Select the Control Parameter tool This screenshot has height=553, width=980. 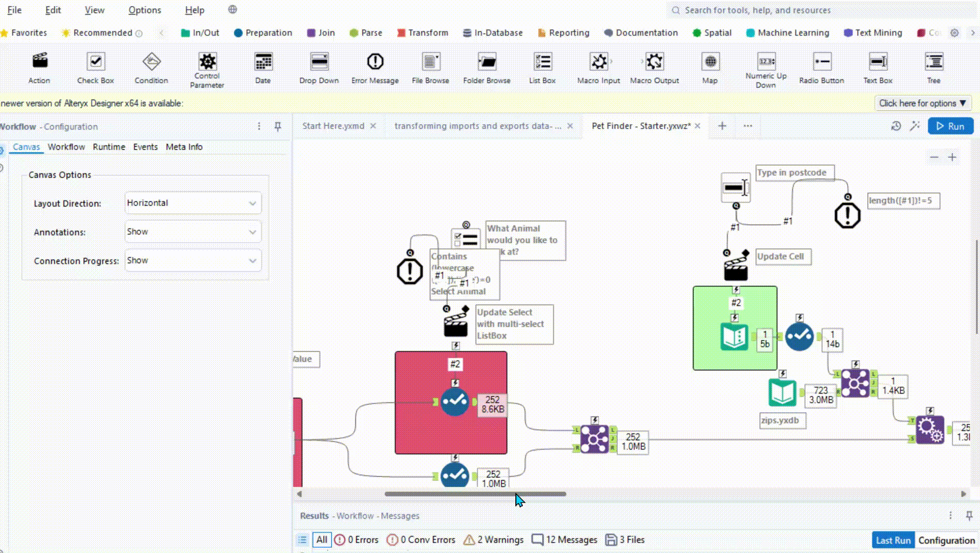click(207, 62)
